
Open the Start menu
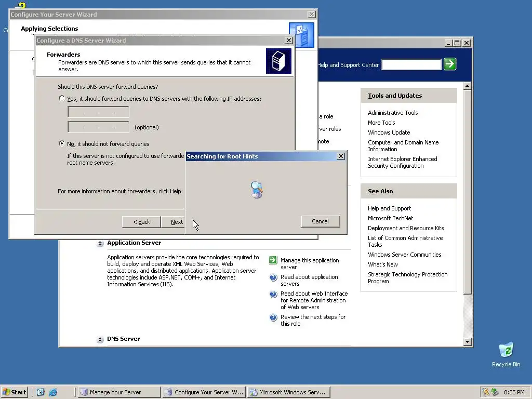click(14, 392)
